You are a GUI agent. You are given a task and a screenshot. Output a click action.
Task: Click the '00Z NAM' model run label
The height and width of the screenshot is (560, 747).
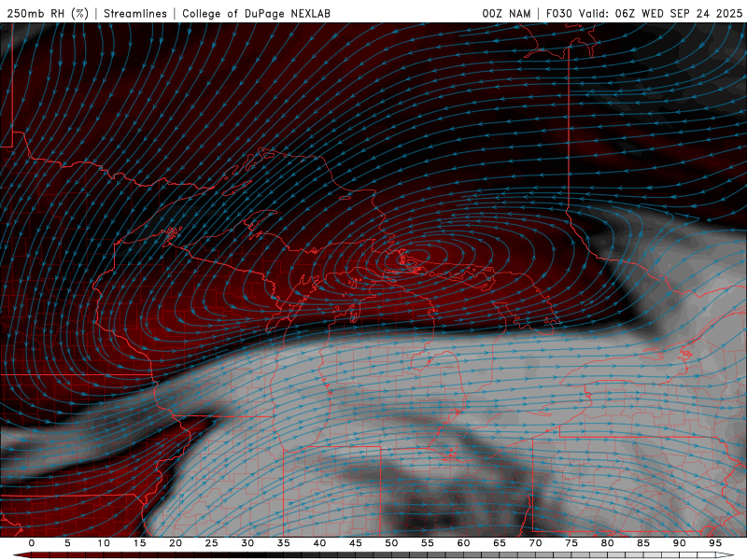pyautogui.click(x=506, y=13)
